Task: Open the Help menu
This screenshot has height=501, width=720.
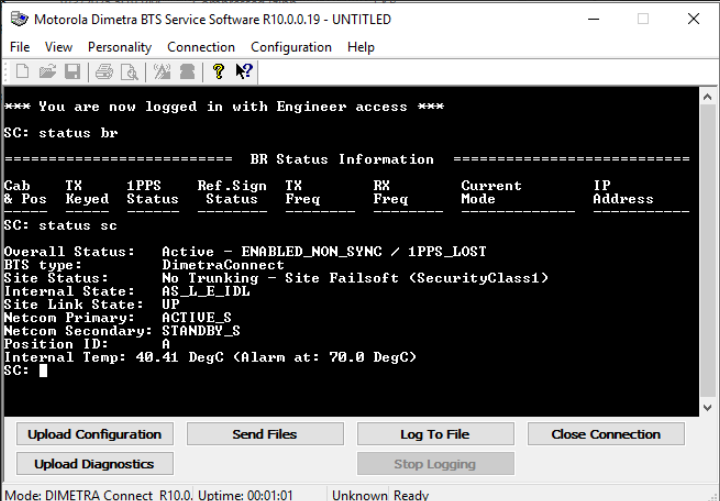Action: pos(361,47)
